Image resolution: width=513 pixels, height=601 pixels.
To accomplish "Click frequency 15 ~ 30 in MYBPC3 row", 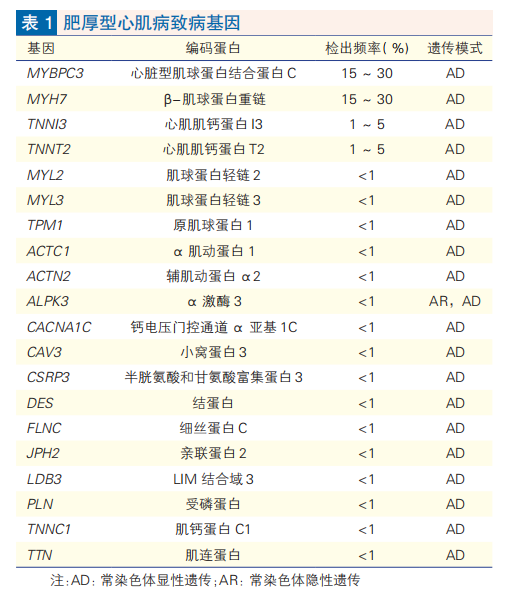I will 367,73.
